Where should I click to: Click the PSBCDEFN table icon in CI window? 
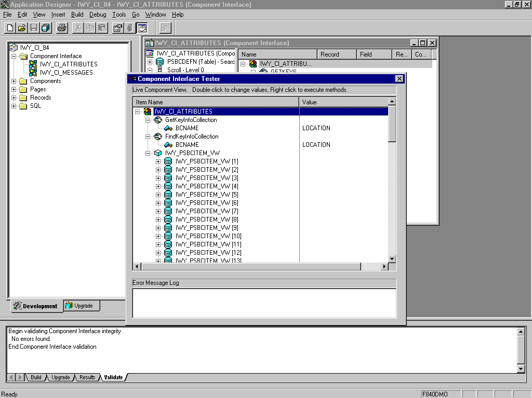[x=159, y=62]
